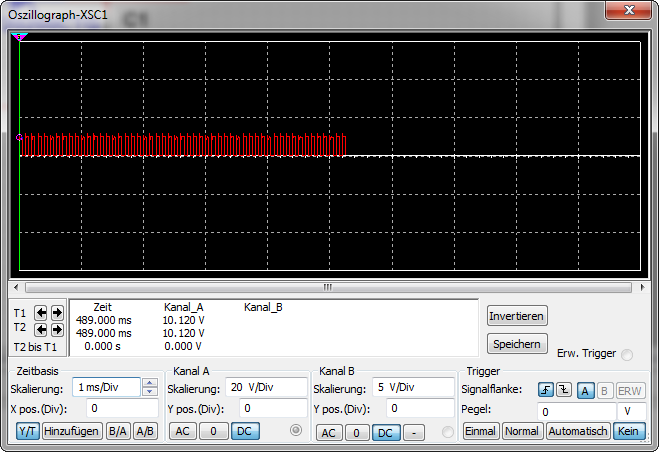Screen dimensions: 659x452
Task: Set trigger mode to Einmal
Action: pos(481,431)
